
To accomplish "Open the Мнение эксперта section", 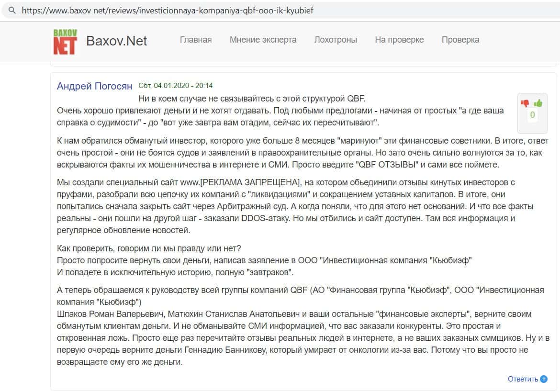I will click(x=263, y=40).
